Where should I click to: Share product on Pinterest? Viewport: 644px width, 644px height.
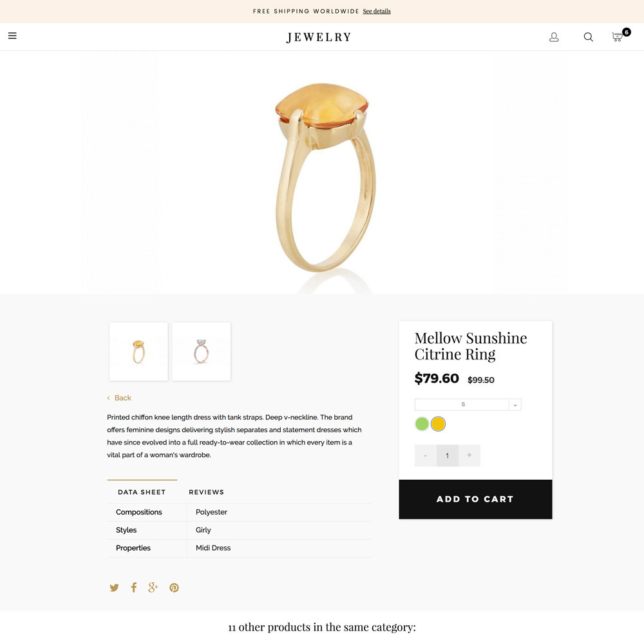tap(174, 588)
